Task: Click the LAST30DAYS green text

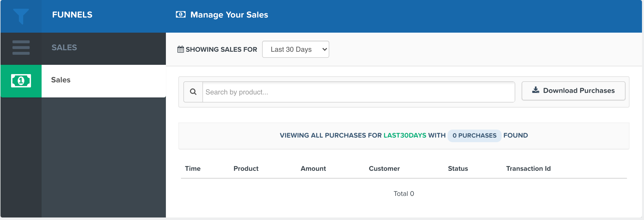Action: click(x=405, y=135)
